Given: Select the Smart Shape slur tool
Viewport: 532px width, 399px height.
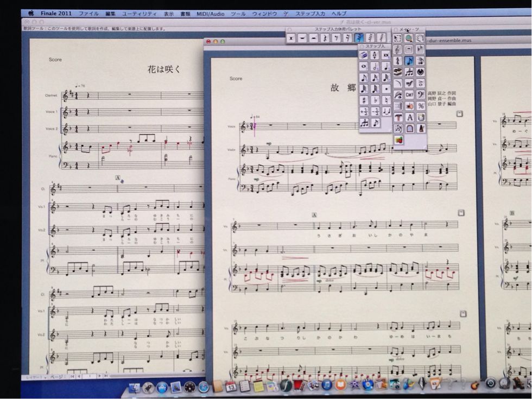Looking at the screenshot, I should (x=398, y=83).
